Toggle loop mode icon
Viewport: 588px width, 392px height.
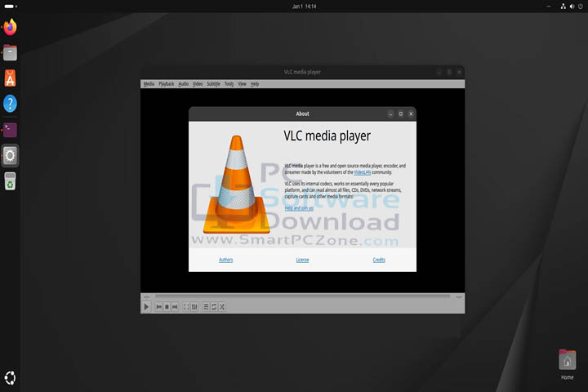pos(214,307)
